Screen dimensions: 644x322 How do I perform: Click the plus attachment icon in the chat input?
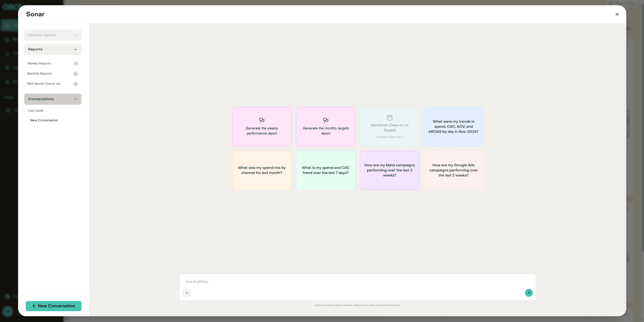[x=187, y=293]
